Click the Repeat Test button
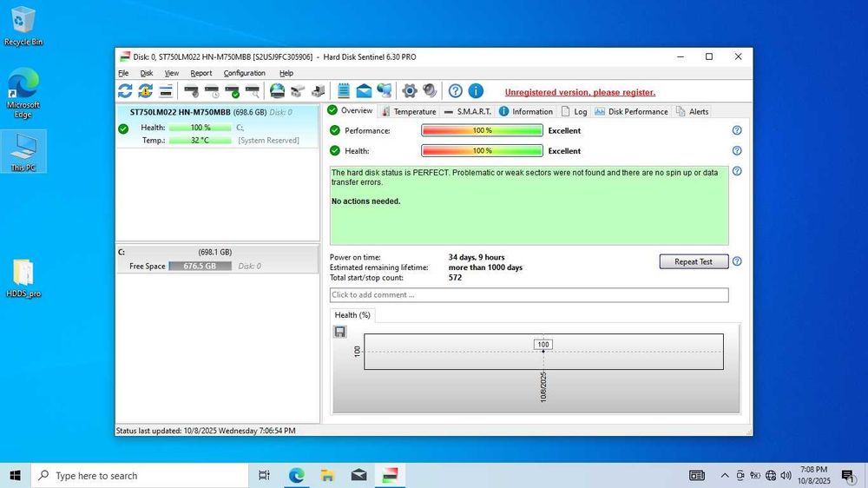Screen dimensions: 868x488 point(694,261)
